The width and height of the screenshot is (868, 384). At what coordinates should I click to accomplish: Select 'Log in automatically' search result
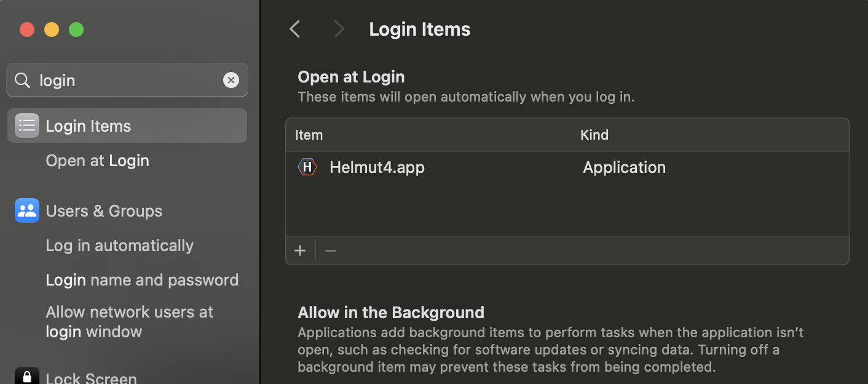[x=120, y=246]
